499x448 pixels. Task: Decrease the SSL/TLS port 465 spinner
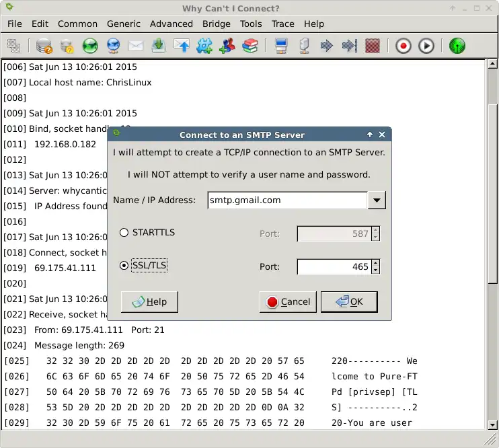click(375, 270)
